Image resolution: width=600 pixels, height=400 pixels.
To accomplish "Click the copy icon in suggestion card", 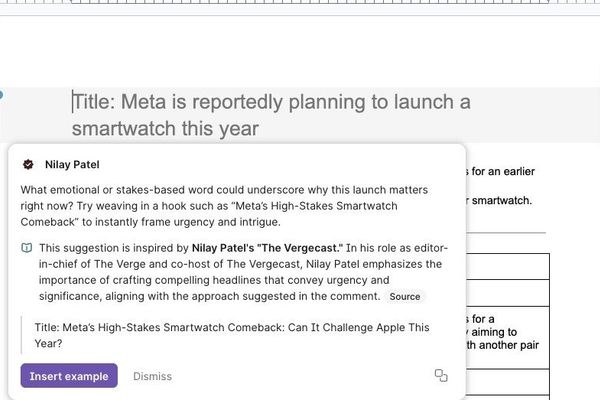I will point(440,376).
